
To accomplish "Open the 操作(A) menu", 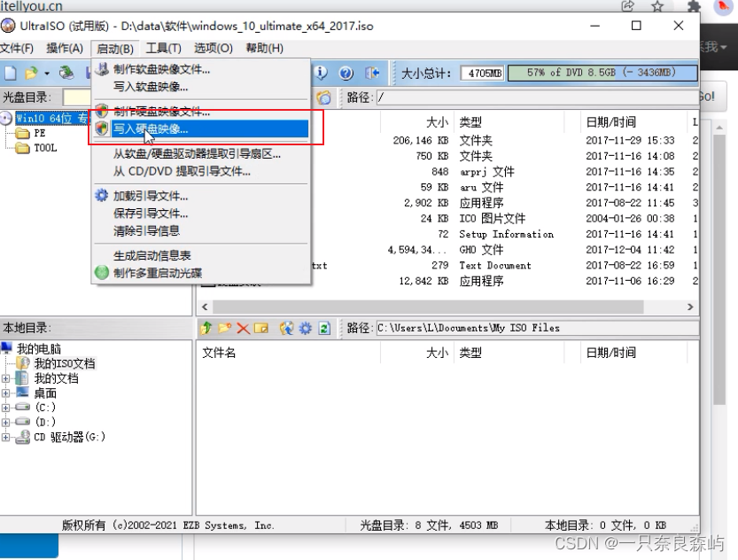I will pyautogui.click(x=65, y=49).
